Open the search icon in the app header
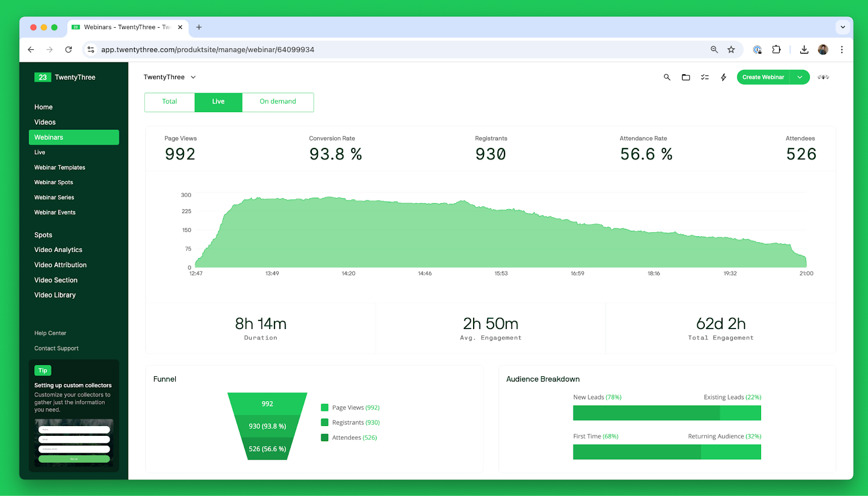The width and height of the screenshot is (868, 496). (667, 78)
